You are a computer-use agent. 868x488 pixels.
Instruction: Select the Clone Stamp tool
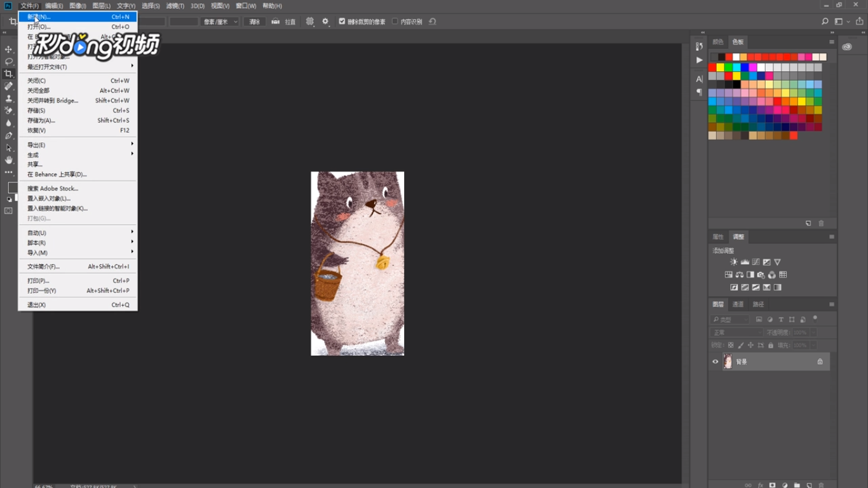(x=9, y=98)
